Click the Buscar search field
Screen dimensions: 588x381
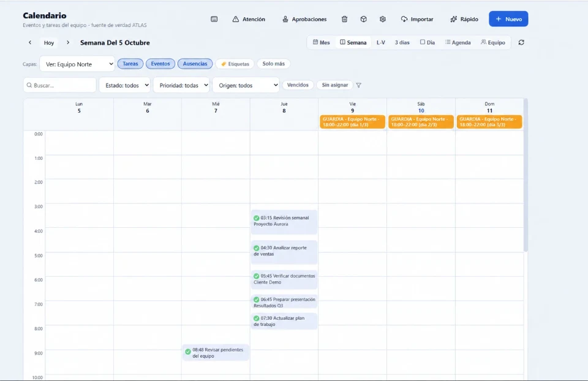[x=59, y=85]
